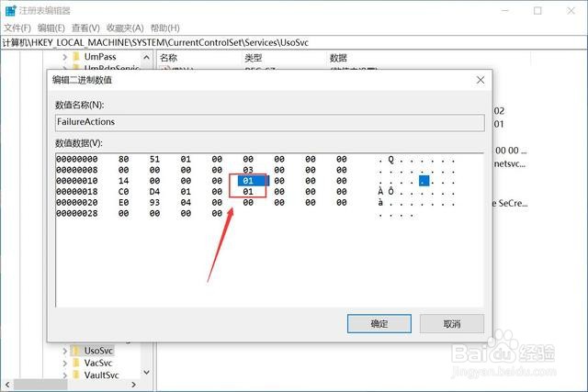Click byte D4 in row 00000018
Screen dimensions: 588x392
coord(154,192)
